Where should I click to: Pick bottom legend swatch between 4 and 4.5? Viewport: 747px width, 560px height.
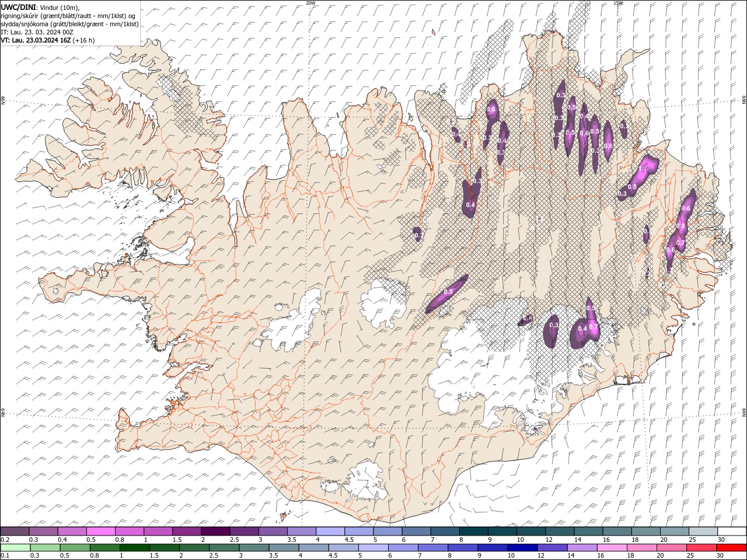(313, 548)
